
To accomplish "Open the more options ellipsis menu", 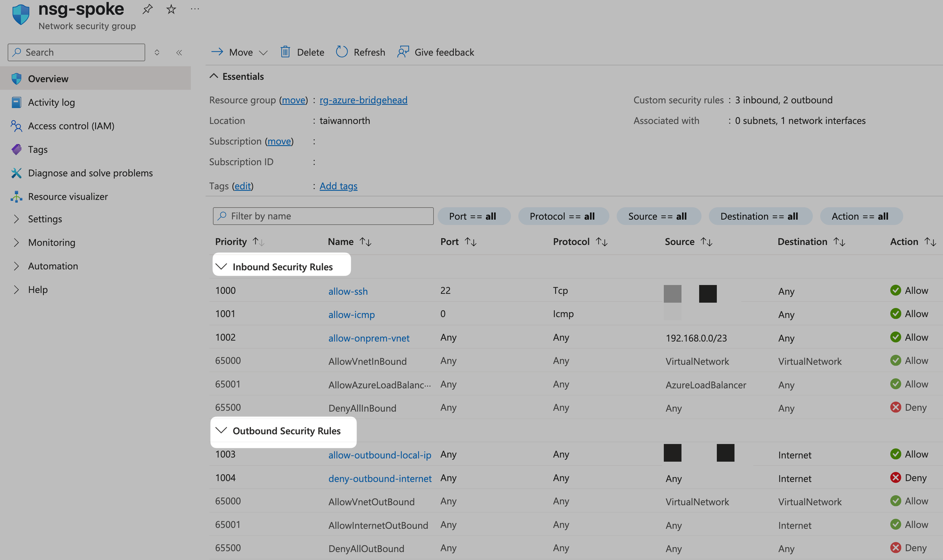I will pos(195,9).
